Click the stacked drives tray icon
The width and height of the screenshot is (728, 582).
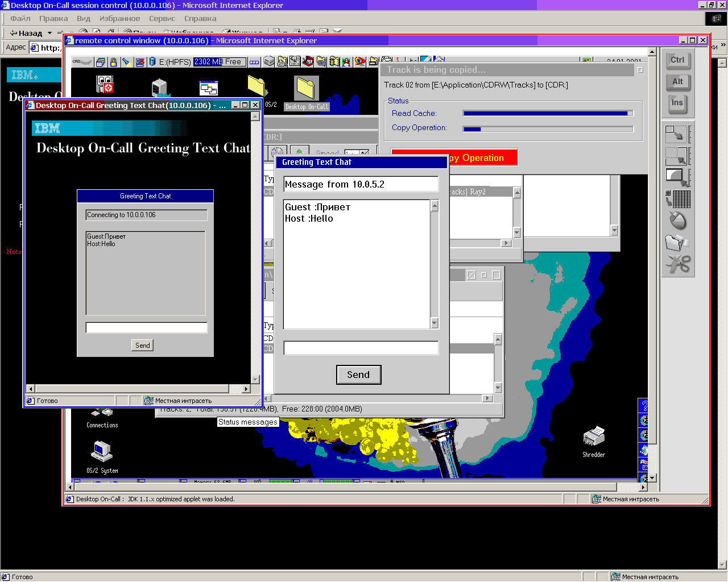tap(269, 61)
